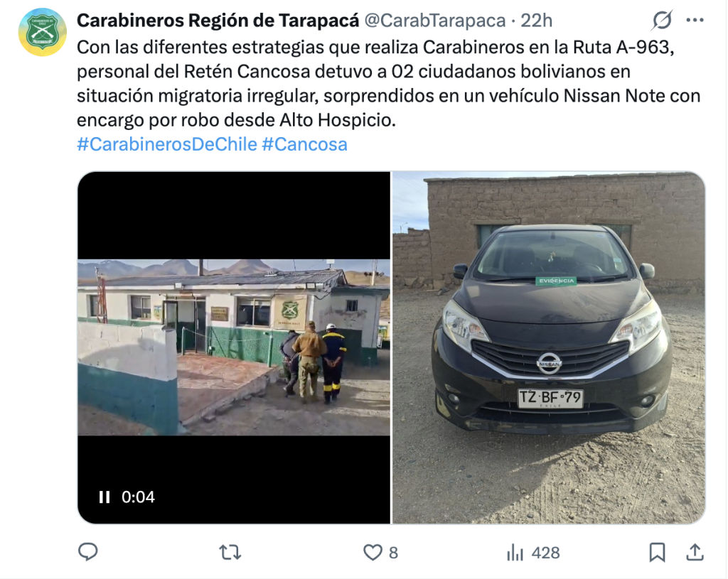Click the repost arrows icon
This screenshot has height=579, width=728.
pos(230,553)
